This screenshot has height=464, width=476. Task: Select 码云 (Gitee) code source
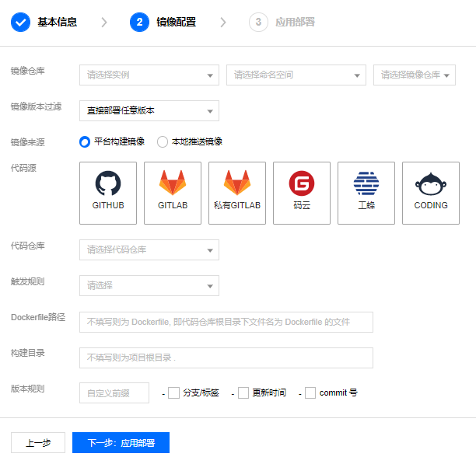[302, 193]
